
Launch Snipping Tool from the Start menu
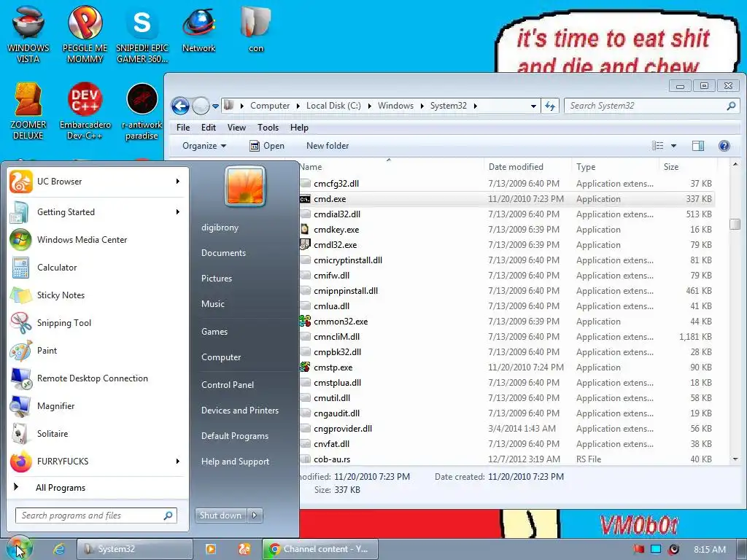(64, 323)
